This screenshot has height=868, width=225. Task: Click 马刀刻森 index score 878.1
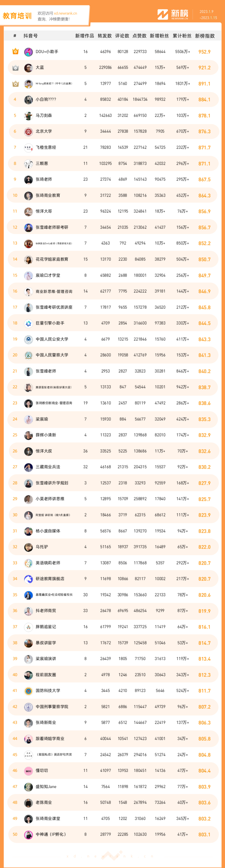click(x=204, y=116)
